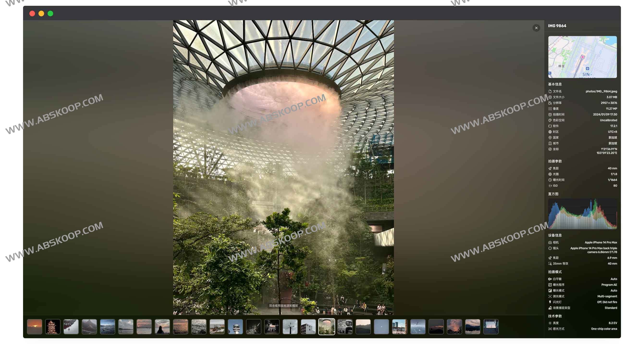Close the photo detail view with the X
644x344 pixels.
(x=536, y=28)
